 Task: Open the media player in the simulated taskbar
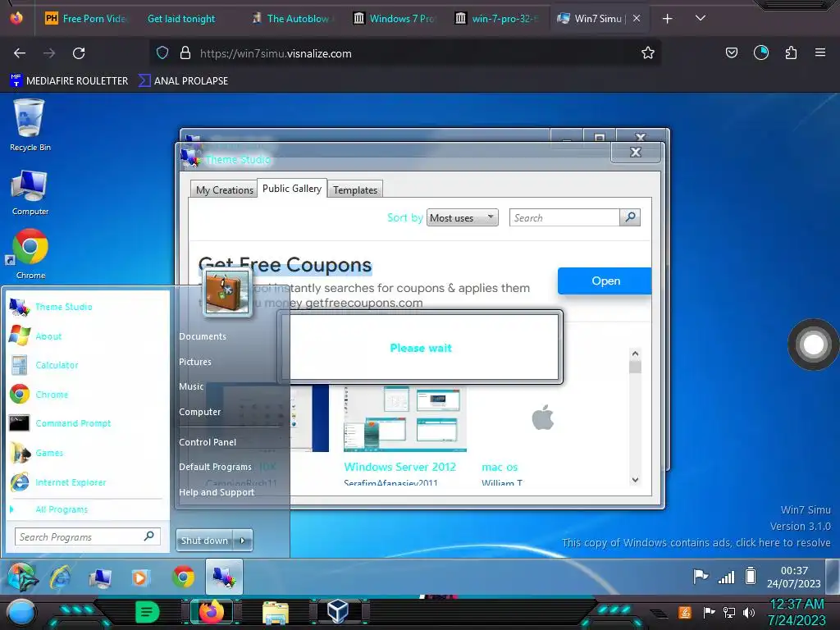coord(140,577)
